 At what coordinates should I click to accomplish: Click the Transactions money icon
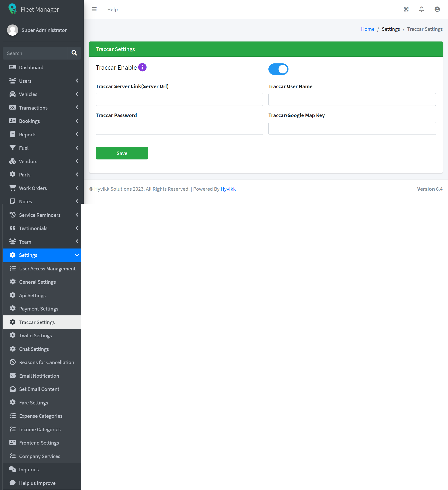13,107
